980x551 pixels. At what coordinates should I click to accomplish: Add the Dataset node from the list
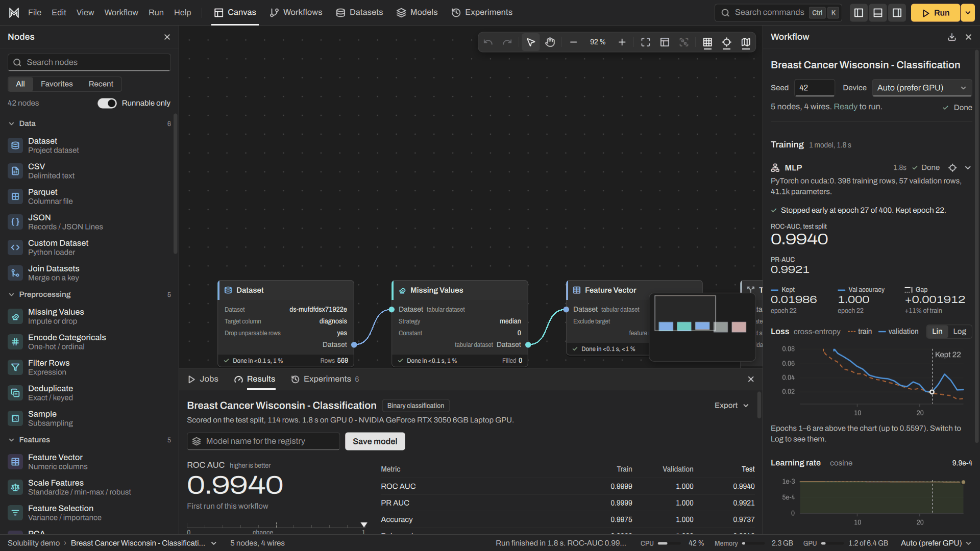point(89,145)
